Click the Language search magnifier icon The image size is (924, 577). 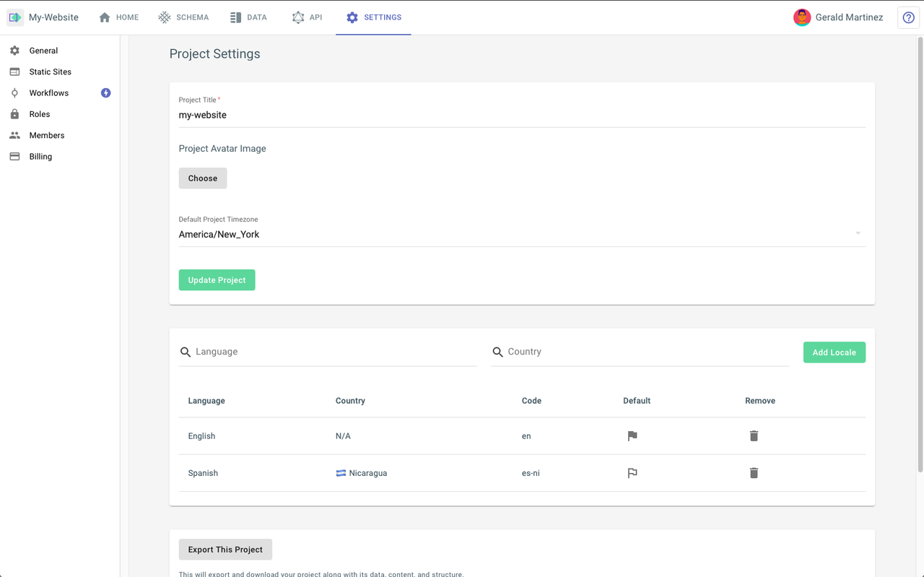tap(186, 352)
